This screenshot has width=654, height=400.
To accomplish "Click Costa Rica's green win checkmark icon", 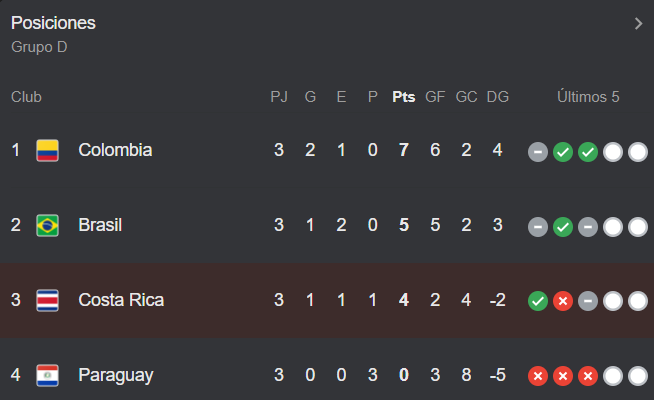I will [x=538, y=301].
